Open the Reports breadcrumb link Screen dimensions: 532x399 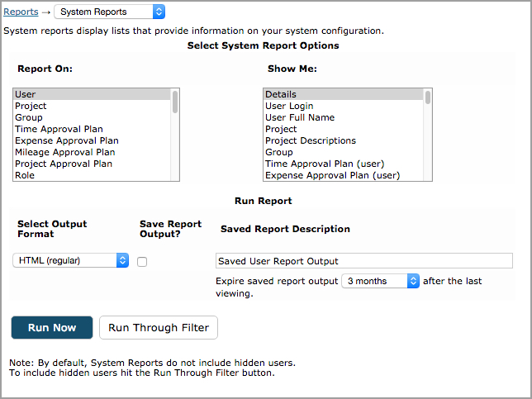pyautogui.click(x=21, y=12)
